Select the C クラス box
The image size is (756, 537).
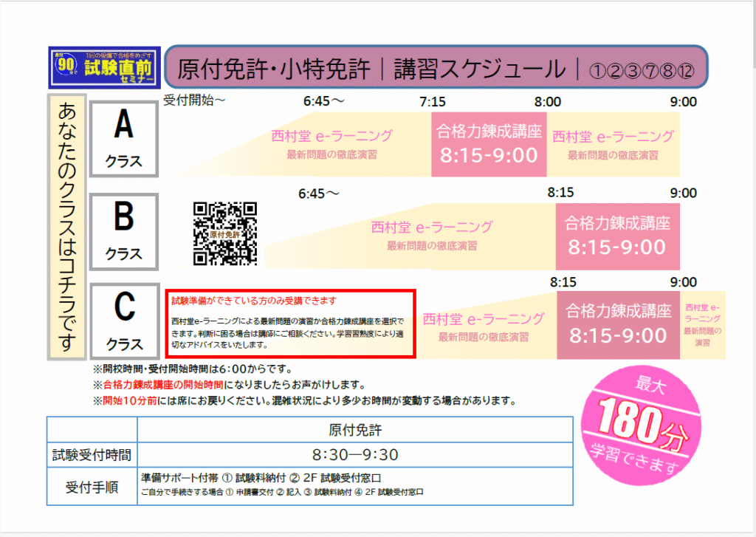[x=124, y=321]
